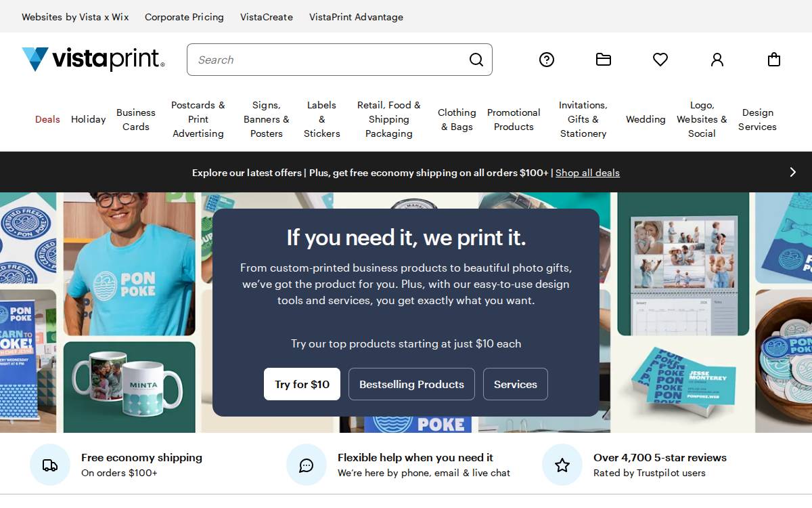Click the search magnifier icon
Viewport: 812px width, 508px height.
point(476,60)
